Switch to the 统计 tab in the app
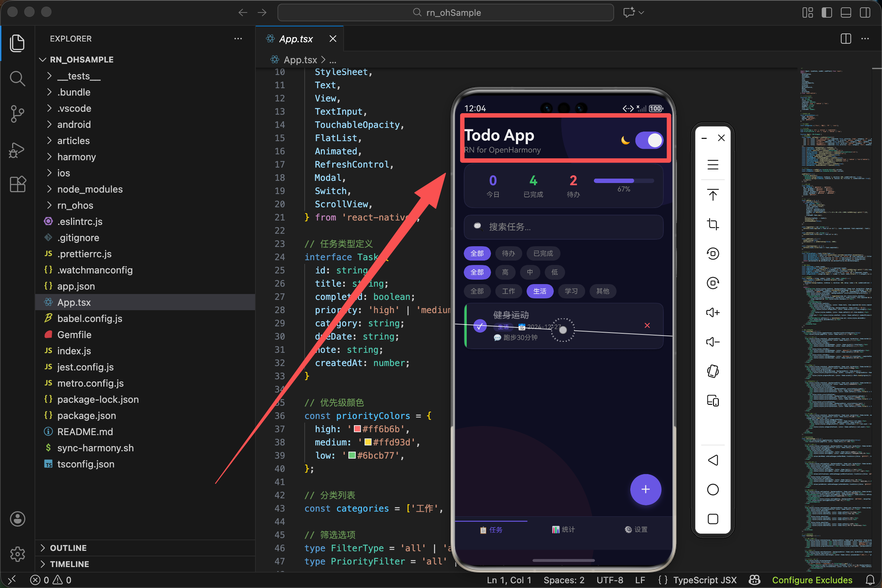This screenshot has height=588, width=882. tap(563, 530)
